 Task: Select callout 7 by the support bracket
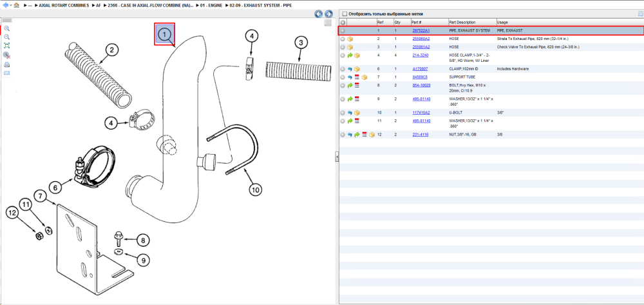pyautogui.click(x=40, y=195)
